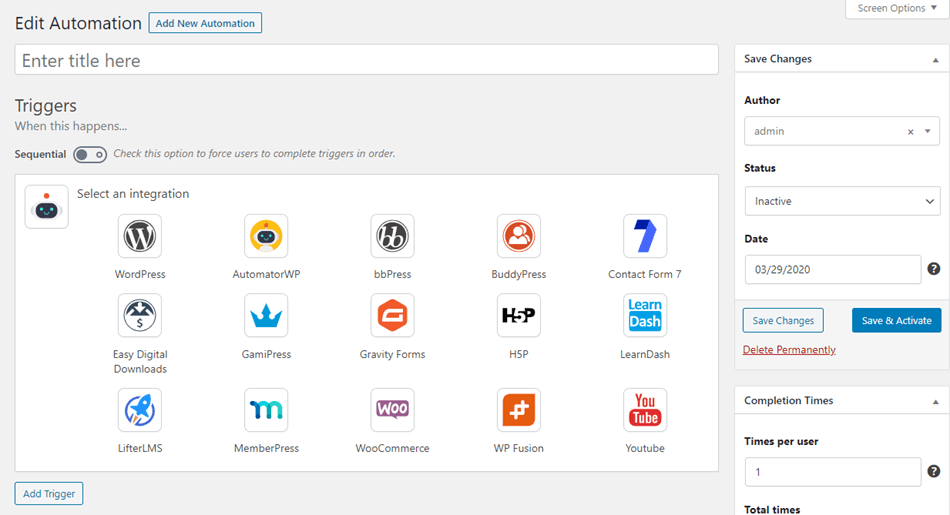The image size is (950, 515).
Task: Pick the bbPress integration icon
Action: click(393, 236)
